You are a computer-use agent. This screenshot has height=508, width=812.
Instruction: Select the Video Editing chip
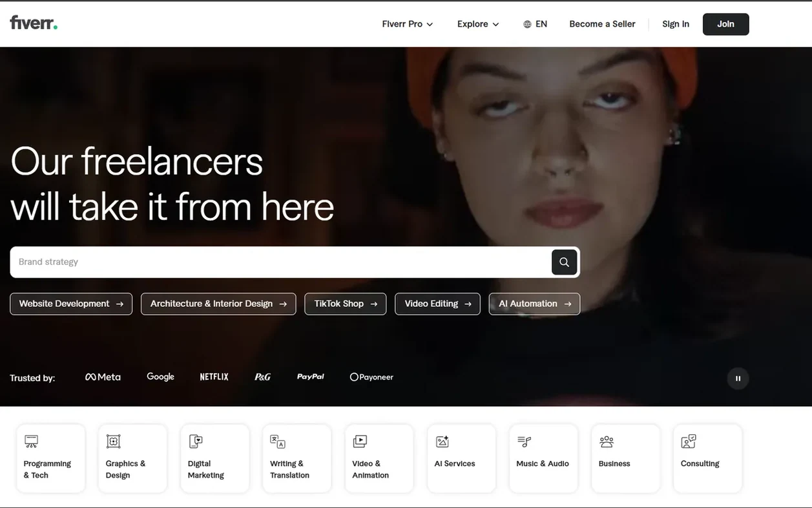[x=437, y=304]
